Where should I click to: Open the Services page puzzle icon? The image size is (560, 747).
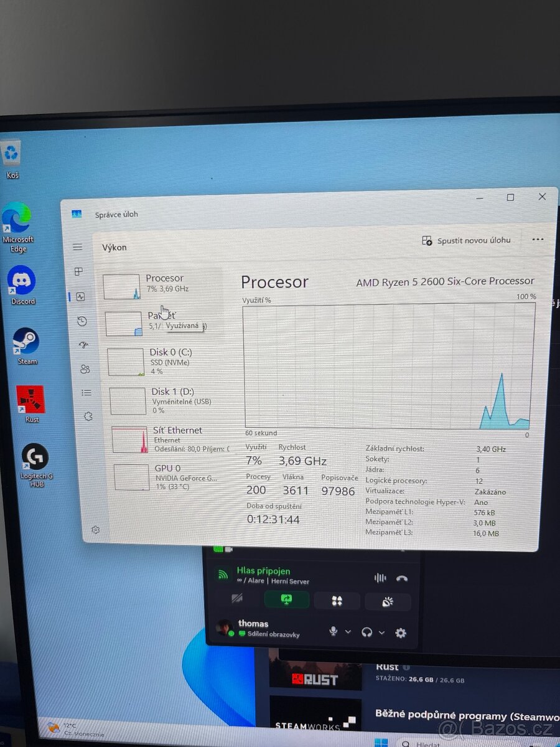tap(88, 416)
